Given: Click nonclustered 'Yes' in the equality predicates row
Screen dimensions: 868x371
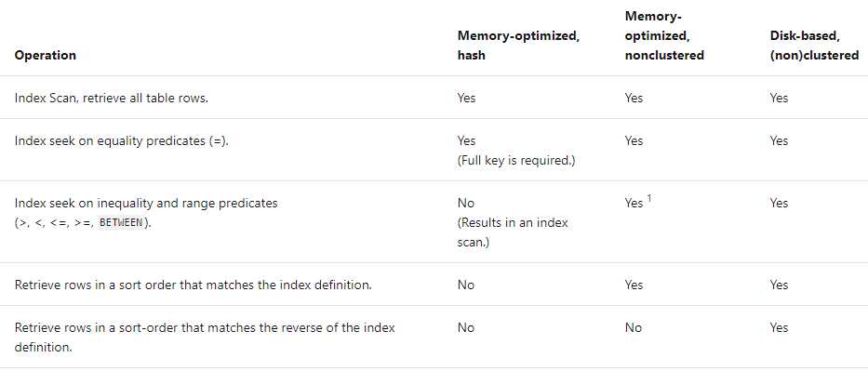Looking at the screenshot, I should click(634, 141).
